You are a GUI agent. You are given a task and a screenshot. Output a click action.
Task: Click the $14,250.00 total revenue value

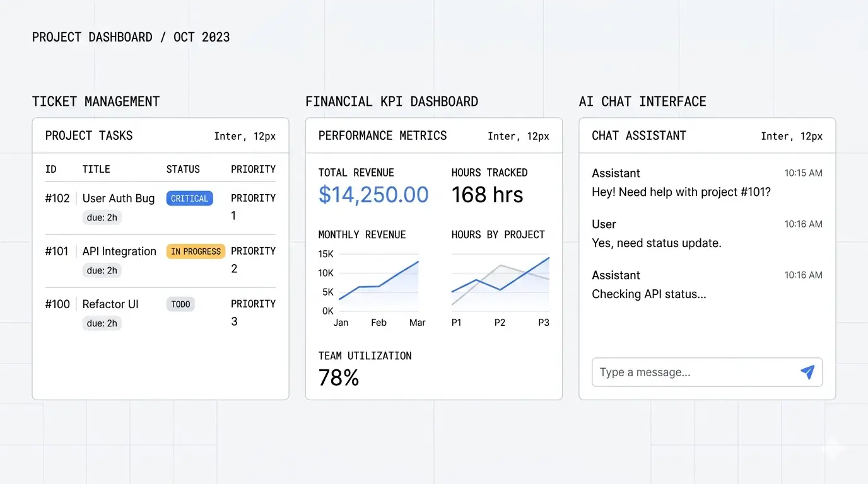tap(373, 195)
